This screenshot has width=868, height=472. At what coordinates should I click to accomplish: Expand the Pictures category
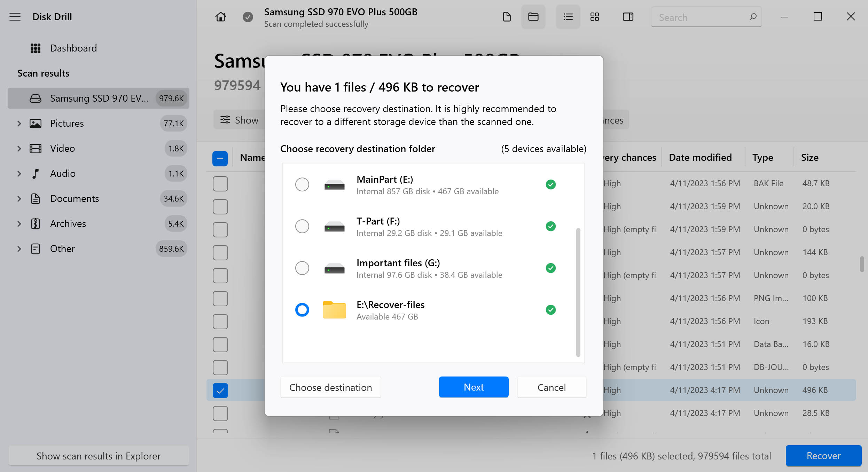coord(19,124)
